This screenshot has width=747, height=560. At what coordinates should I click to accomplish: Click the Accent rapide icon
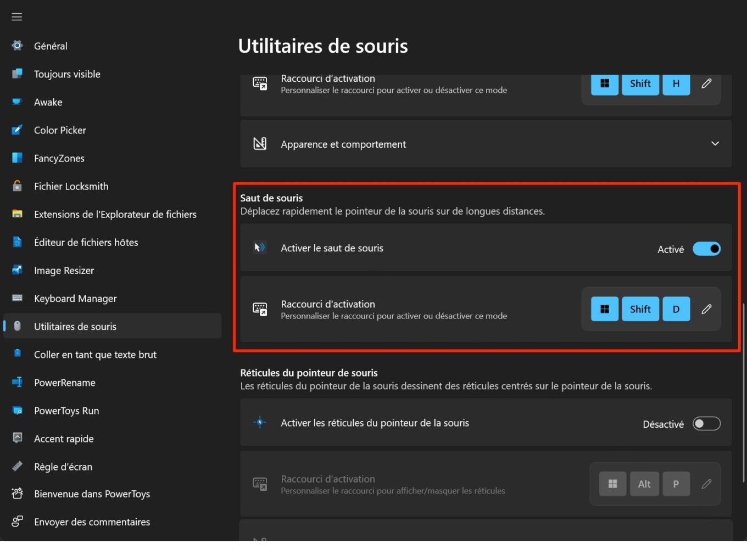[x=18, y=438]
